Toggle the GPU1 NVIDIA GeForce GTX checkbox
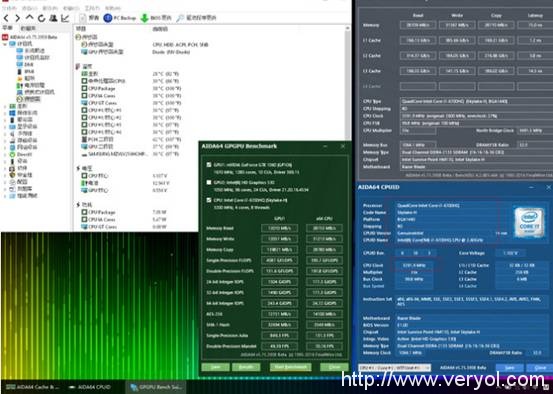This screenshot has width=553, height=394. point(209,165)
